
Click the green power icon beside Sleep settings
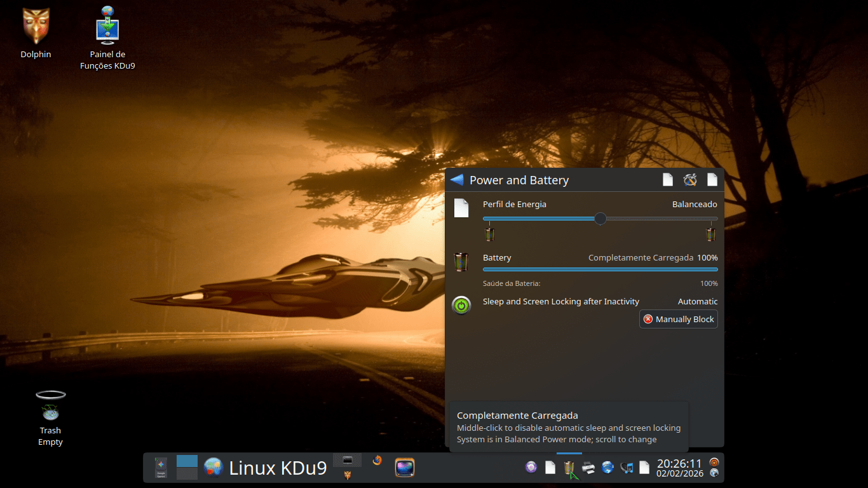point(461,306)
